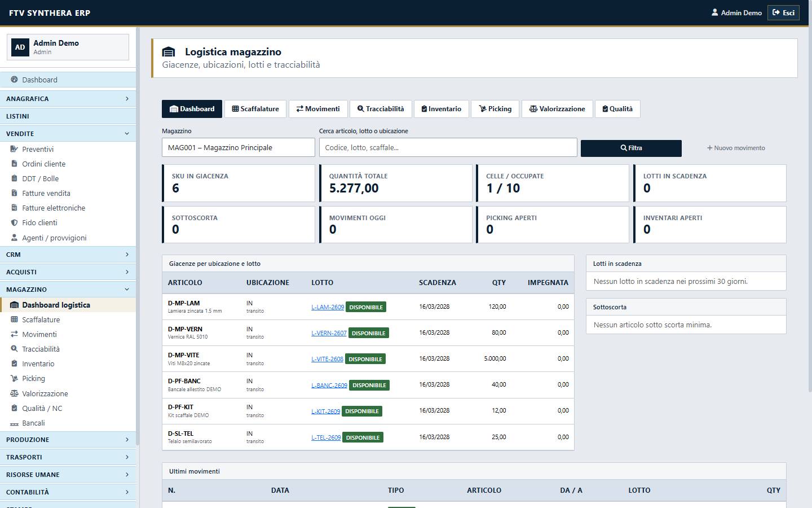812x508 pixels.
Task: Click the Admin Demo user icon in header
Action: coord(715,12)
